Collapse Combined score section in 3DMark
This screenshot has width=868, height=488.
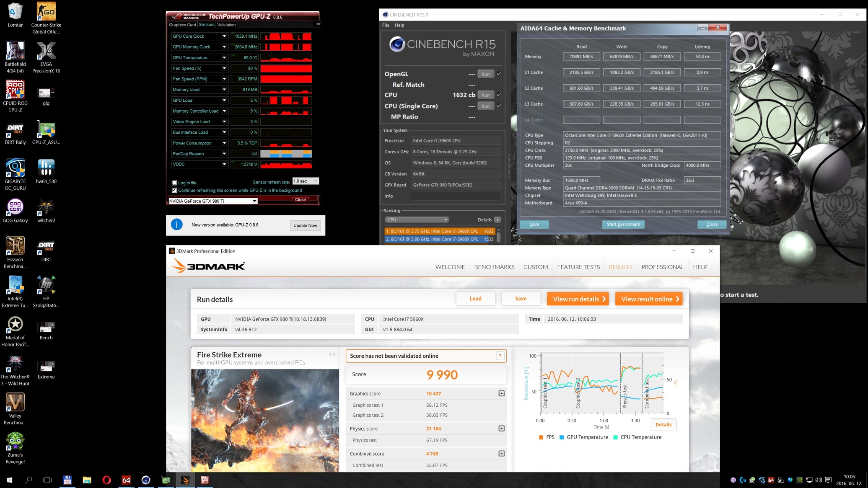(501, 454)
